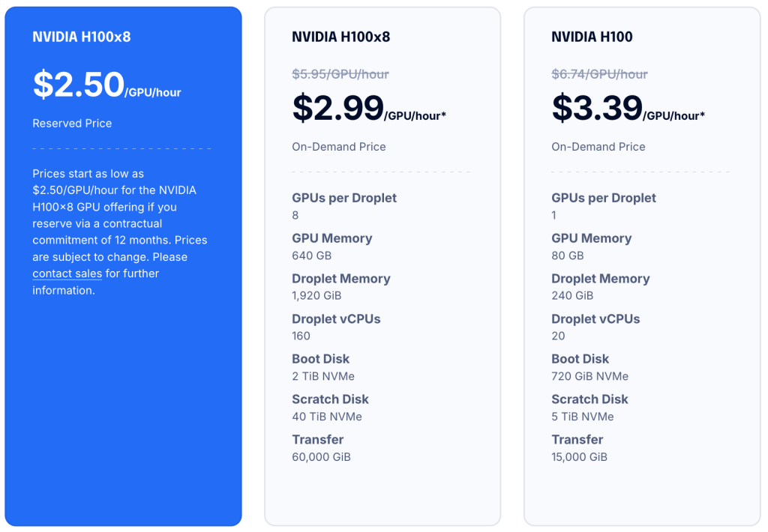This screenshot has width=768, height=532.
Task: Click On-Demand Price label in H100 card
Action: click(x=598, y=147)
